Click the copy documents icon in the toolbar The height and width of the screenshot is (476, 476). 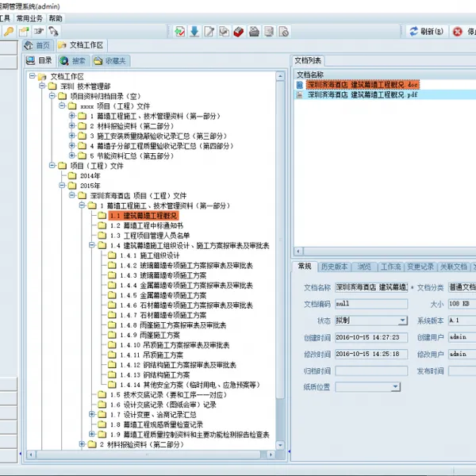[225, 32]
